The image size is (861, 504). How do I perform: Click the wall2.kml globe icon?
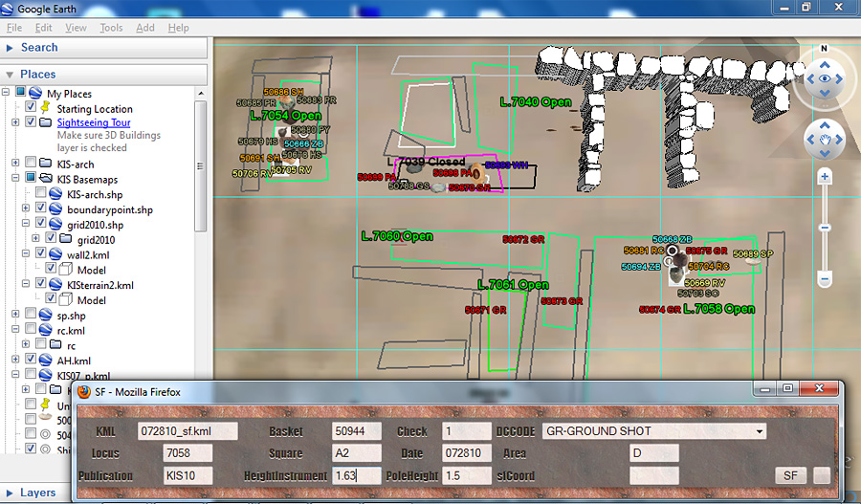click(x=55, y=254)
